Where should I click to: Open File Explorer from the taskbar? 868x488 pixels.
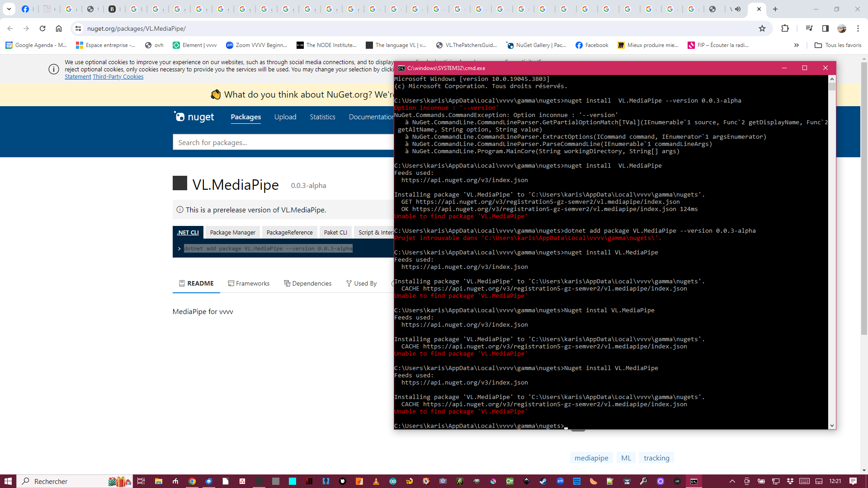tap(158, 481)
